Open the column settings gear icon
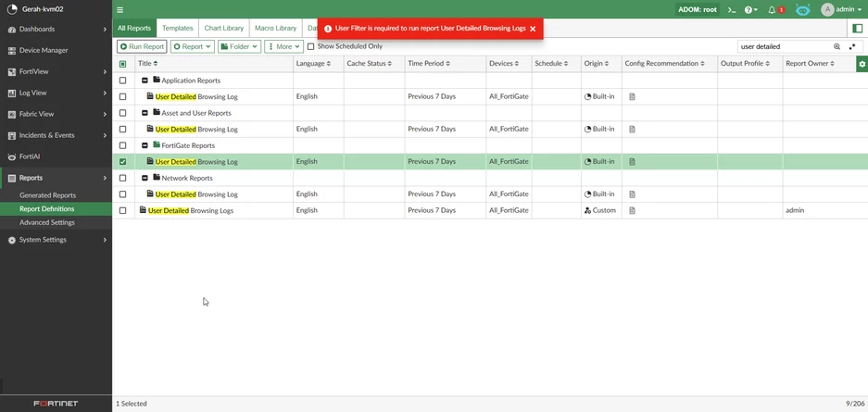Image resolution: width=868 pixels, height=412 pixels. pos(862,64)
